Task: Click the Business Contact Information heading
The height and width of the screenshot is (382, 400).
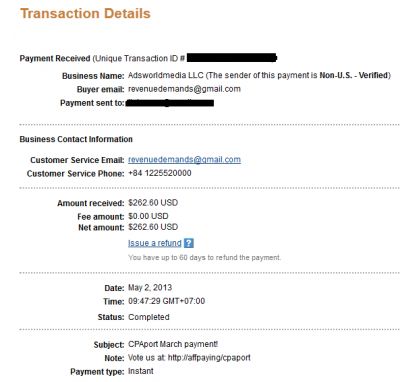Action: tap(76, 139)
